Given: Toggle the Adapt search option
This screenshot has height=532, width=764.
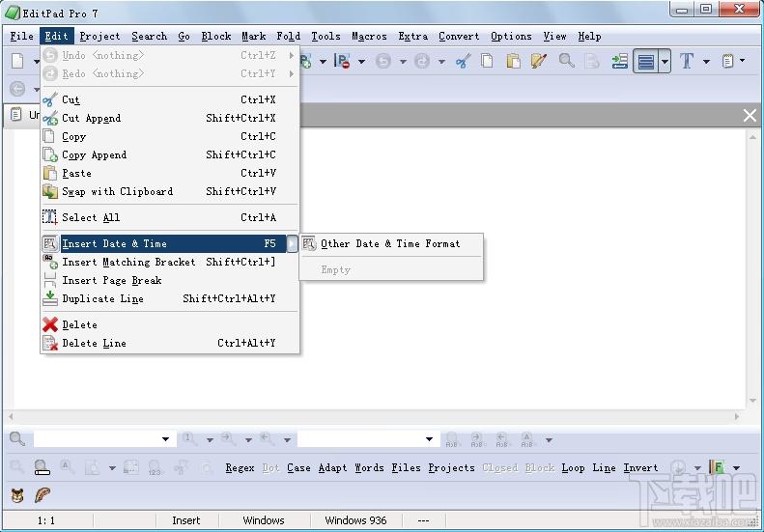Looking at the screenshot, I should (333, 467).
